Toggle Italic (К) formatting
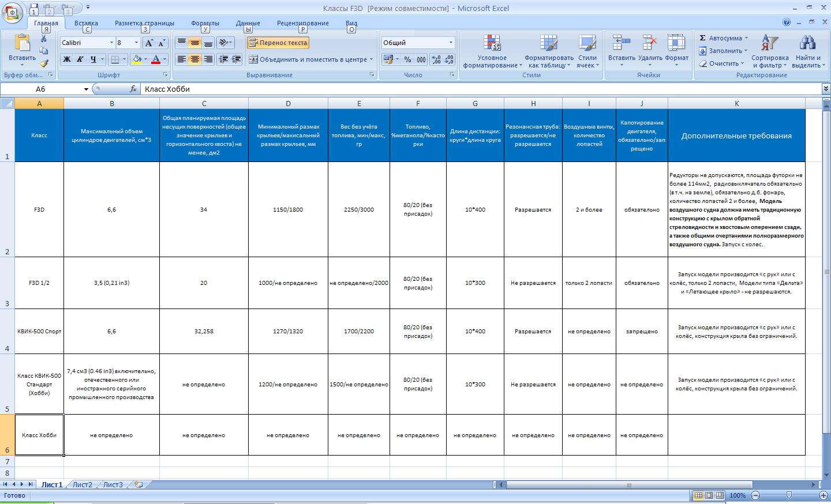 pos(80,59)
